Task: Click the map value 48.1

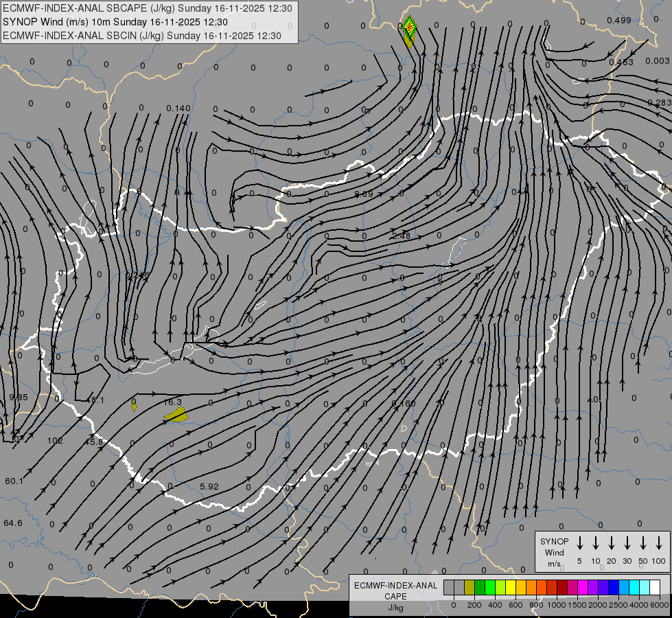Action: [95, 400]
